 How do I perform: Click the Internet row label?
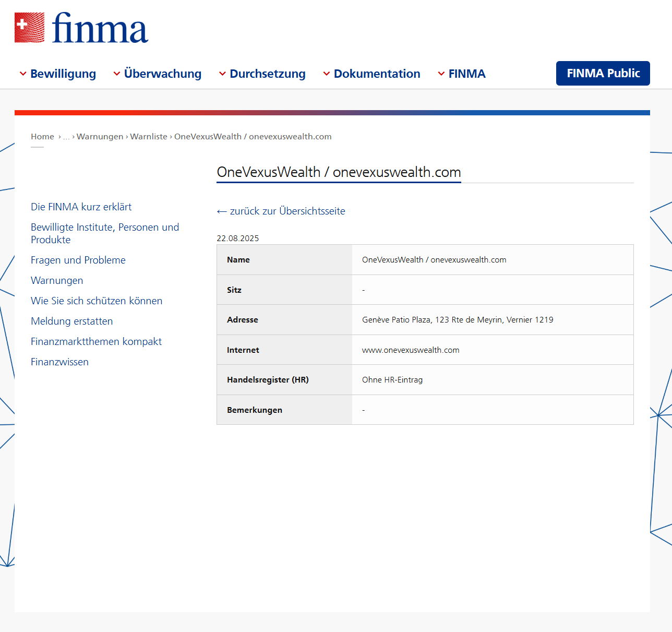[243, 350]
